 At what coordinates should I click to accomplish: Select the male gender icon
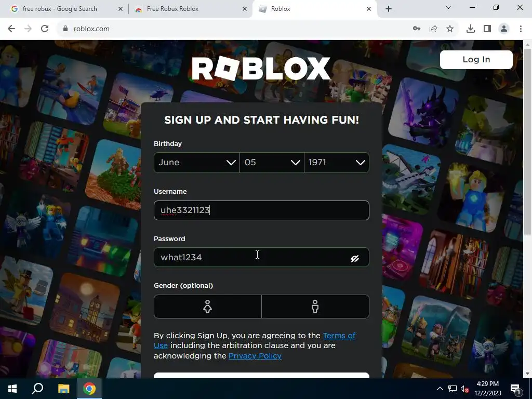315,307
